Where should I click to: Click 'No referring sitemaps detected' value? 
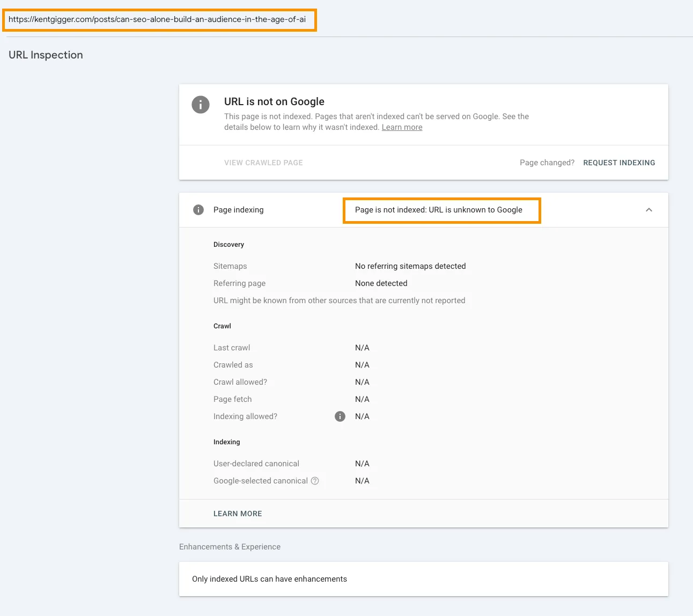[410, 266]
